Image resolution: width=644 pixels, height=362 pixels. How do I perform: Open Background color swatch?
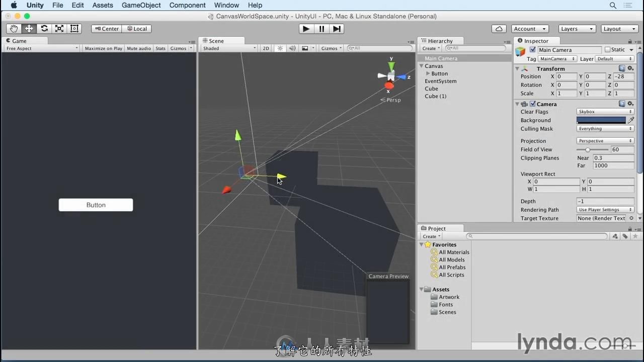pos(601,120)
